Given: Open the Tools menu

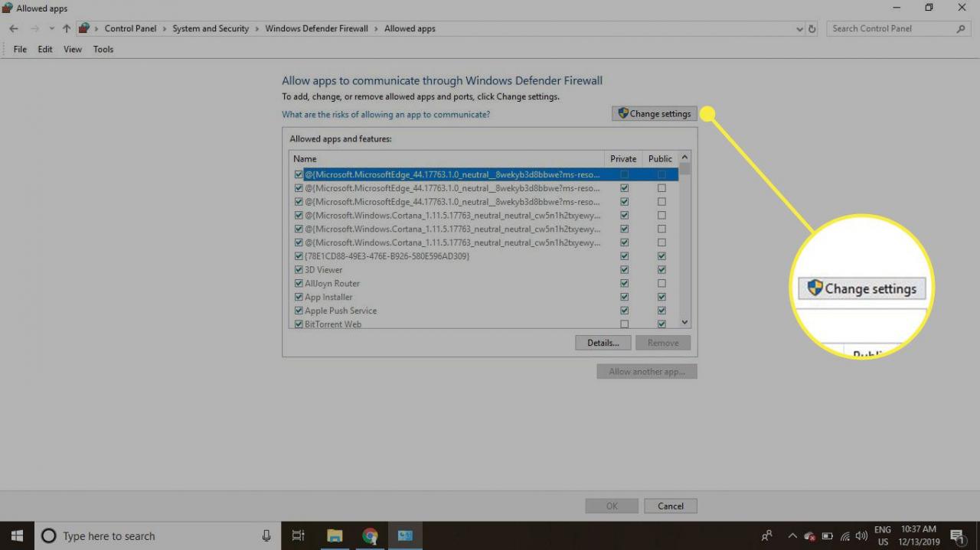Looking at the screenshot, I should coord(103,49).
